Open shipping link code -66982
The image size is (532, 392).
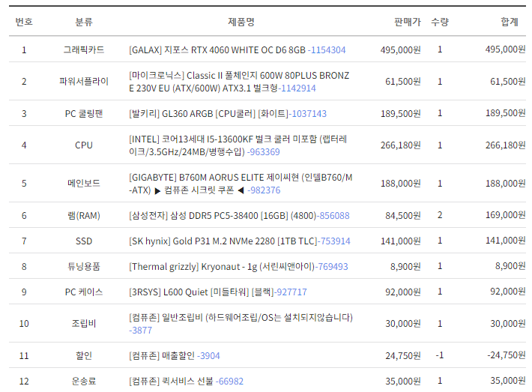[229, 382]
